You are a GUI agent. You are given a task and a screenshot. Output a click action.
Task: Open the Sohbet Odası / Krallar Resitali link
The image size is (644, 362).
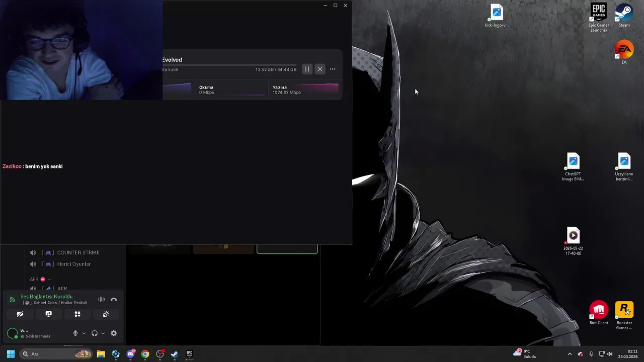point(55,303)
